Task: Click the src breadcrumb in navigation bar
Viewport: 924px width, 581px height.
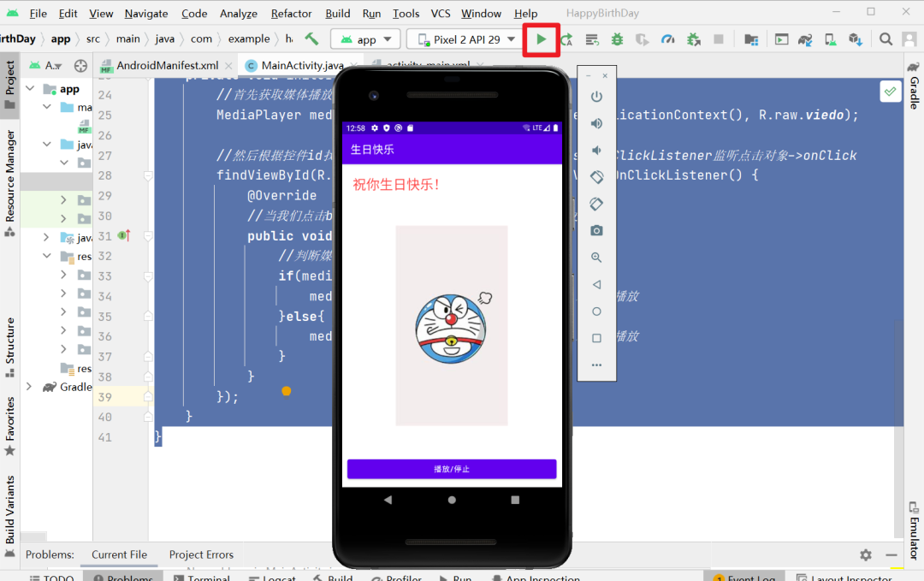Action: pos(92,39)
